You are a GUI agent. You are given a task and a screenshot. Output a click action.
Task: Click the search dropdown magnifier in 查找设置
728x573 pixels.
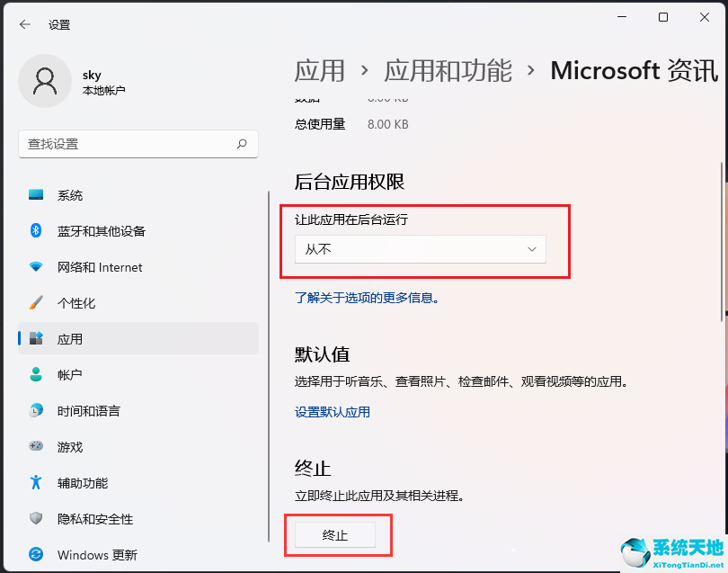click(242, 144)
